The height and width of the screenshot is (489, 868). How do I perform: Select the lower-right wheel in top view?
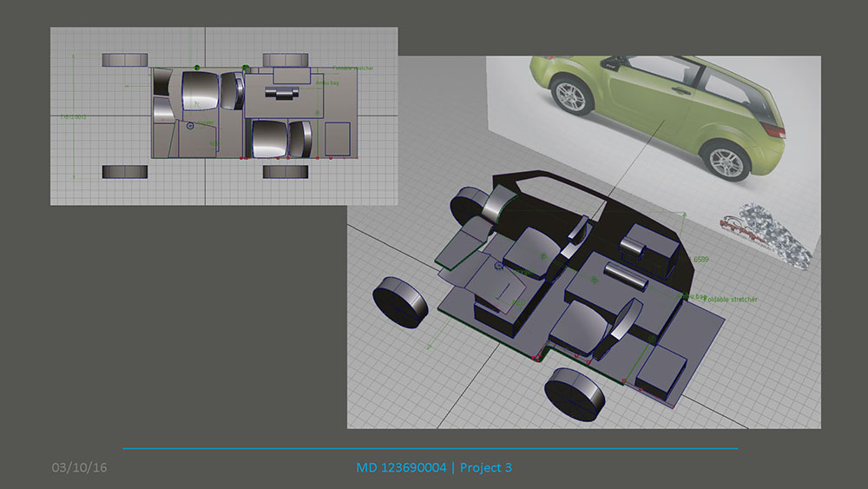tap(286, 171)
